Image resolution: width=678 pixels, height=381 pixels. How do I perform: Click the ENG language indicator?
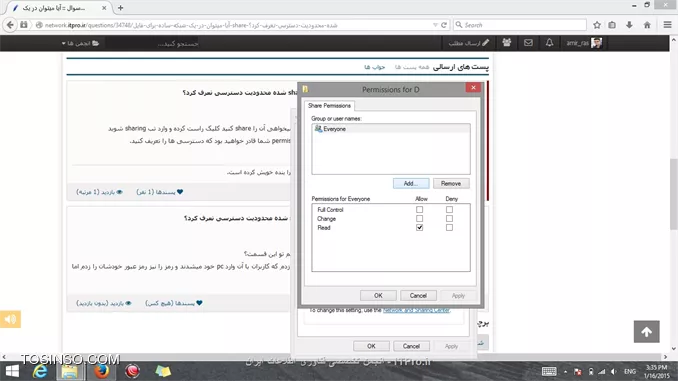point(630,371)
